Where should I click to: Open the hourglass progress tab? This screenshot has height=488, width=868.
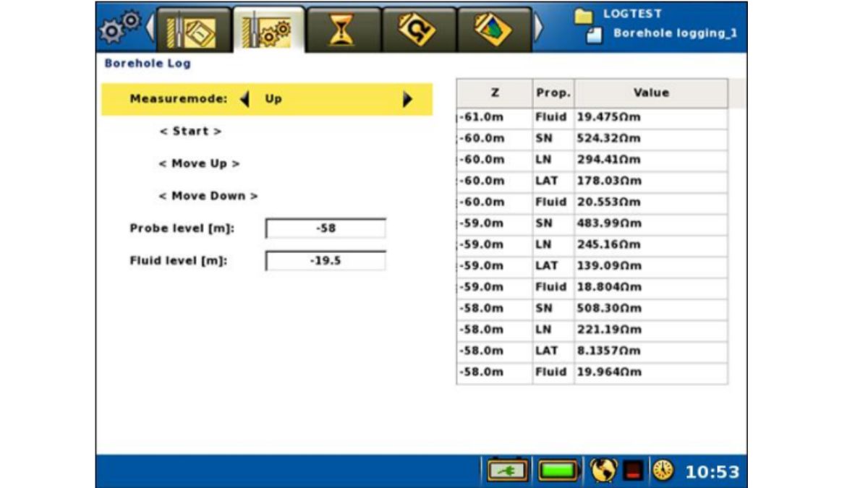click(x=343, y=31)
